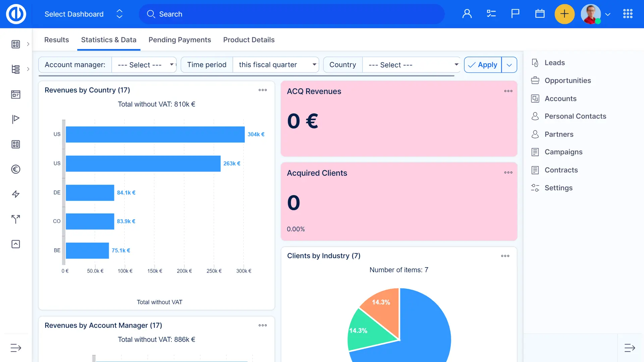The image size is (644, 362).
Task: Open ACQ Revenues widget options menu
Action: click(508, 91)
